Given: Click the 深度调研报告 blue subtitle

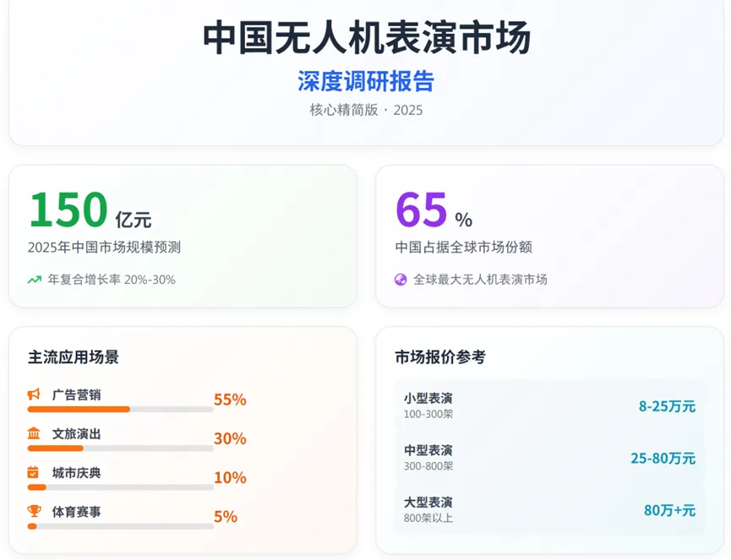Looking at the screenshot, I should coord(366,81).
